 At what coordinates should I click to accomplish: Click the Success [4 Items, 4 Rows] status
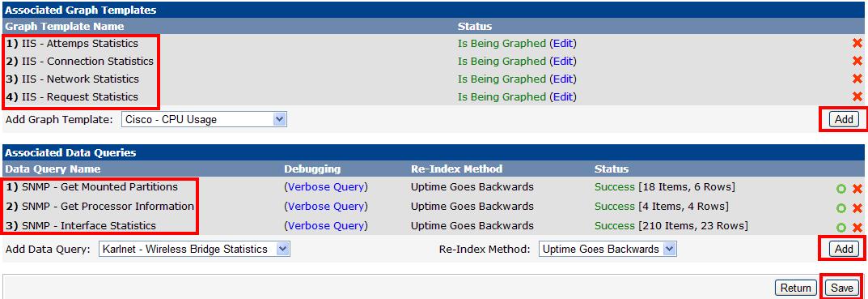coord(662,207)
